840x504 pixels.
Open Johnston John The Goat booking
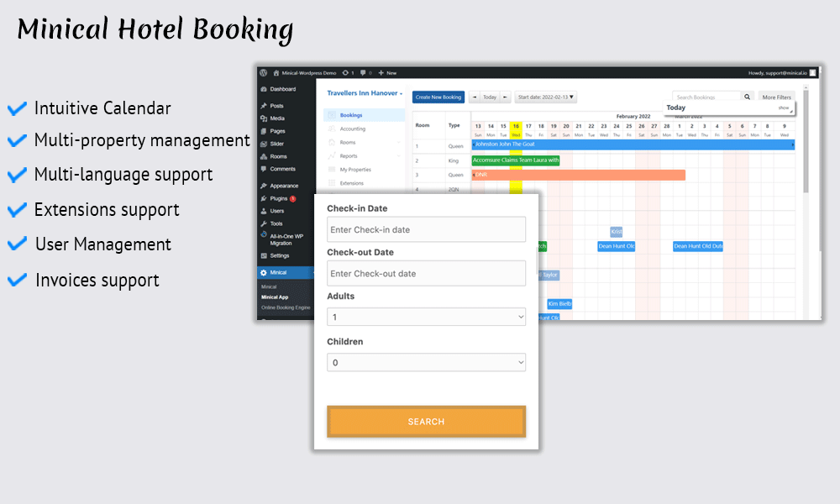coord(633,144)
